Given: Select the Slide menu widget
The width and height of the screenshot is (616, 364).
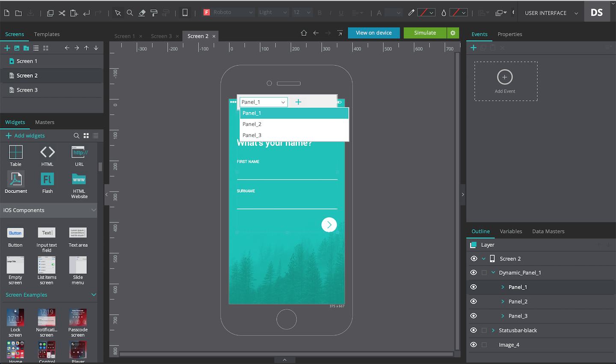Looking at the screenshot, I should [x=77, y=265].
